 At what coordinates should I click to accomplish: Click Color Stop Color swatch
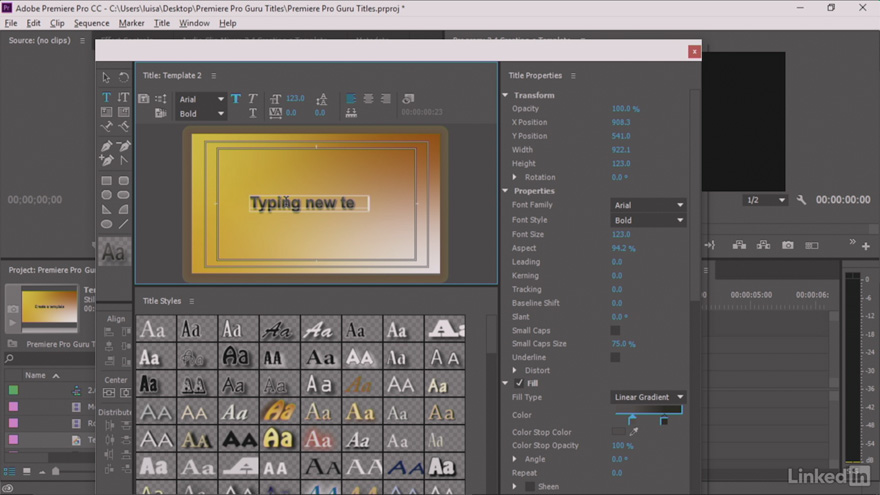[x=618, y=432]
